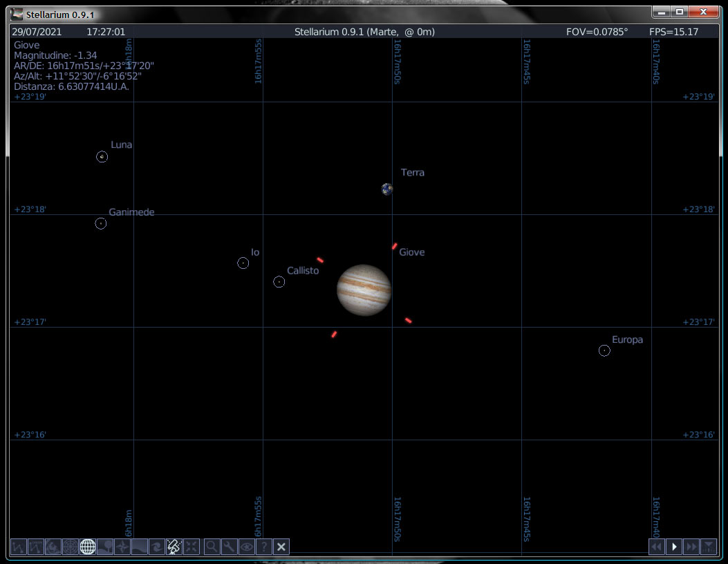Image resolution: width=728 pixels, height=564 pixels.
Task: Switch telescope mount mode button
Action: pos(174,546)
